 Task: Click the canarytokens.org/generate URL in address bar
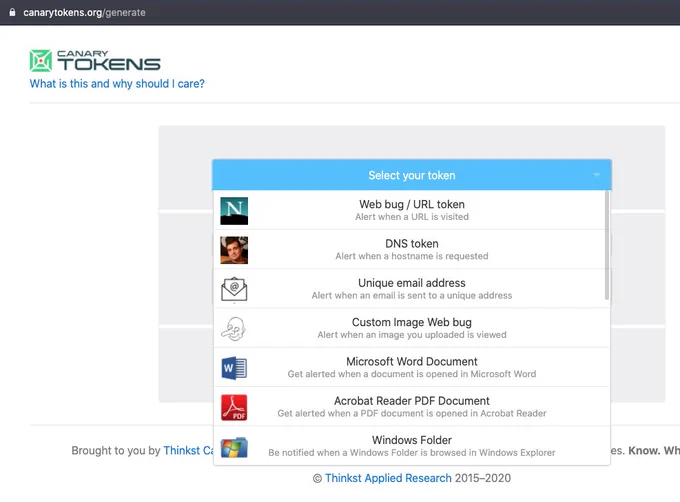pos(84,13)
